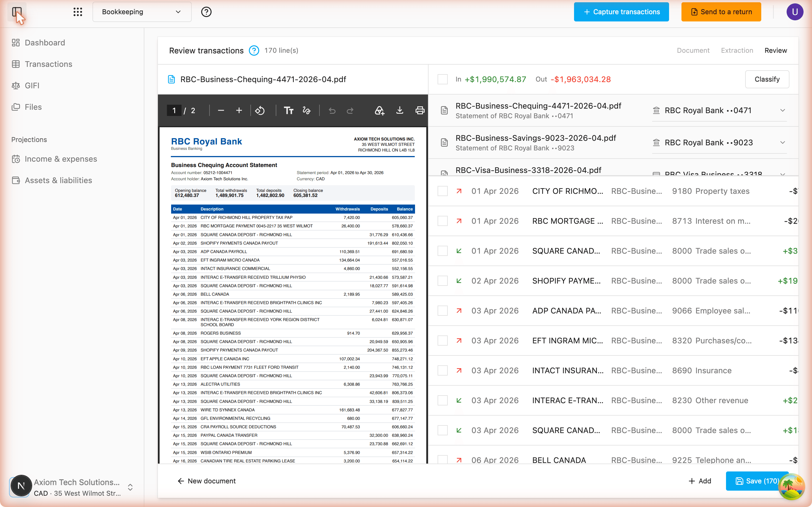
Task: Check the SHOPIFY PAYME... transaction checkbox
Action: [443, 281]
